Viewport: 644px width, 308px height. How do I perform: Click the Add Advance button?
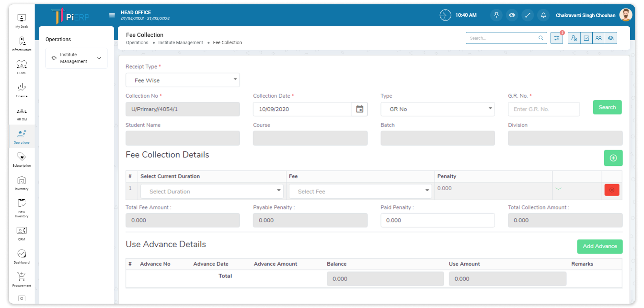pyautogui.click(x=599, y=246)
